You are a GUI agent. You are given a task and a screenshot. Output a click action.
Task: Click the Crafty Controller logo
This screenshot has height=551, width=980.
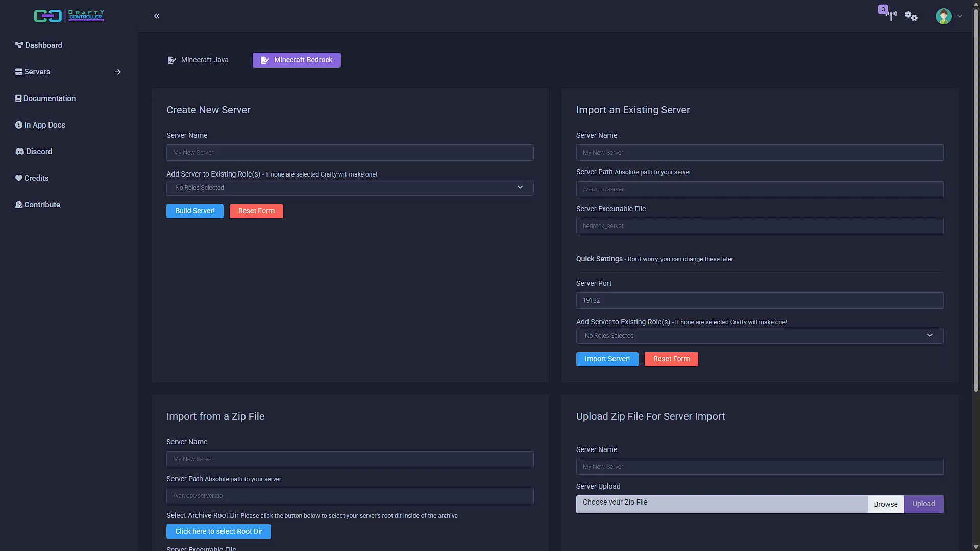(x=69, y=16)
